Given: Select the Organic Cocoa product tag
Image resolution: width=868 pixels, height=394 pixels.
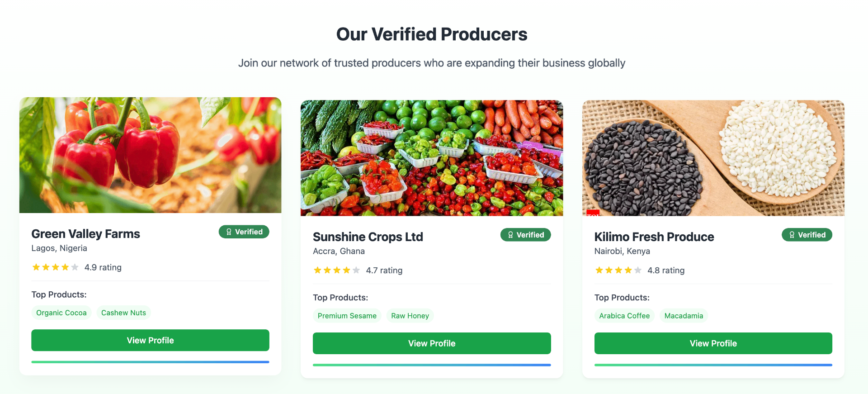Looking at the screenshot, I should (61, 313).
